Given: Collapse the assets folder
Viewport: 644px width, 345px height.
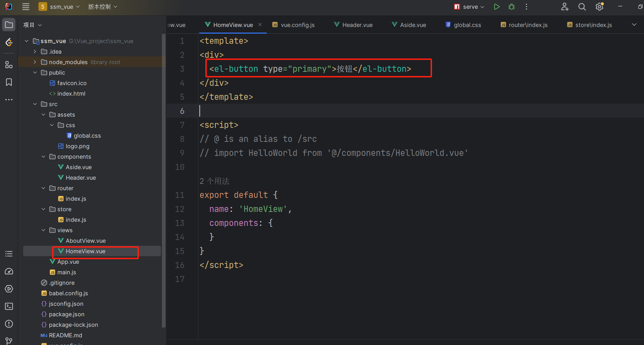Looking at the screenshot, I should click(x=43, y=115).
